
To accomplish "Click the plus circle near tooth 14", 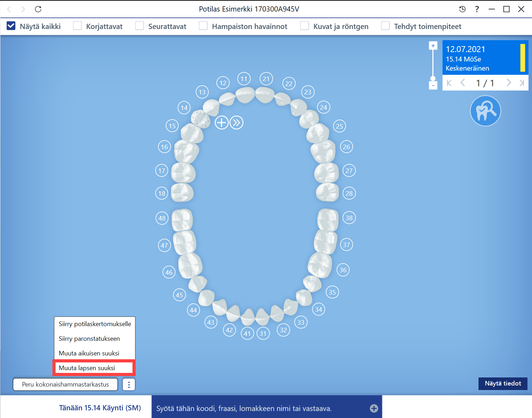I will tap(222, 123).
